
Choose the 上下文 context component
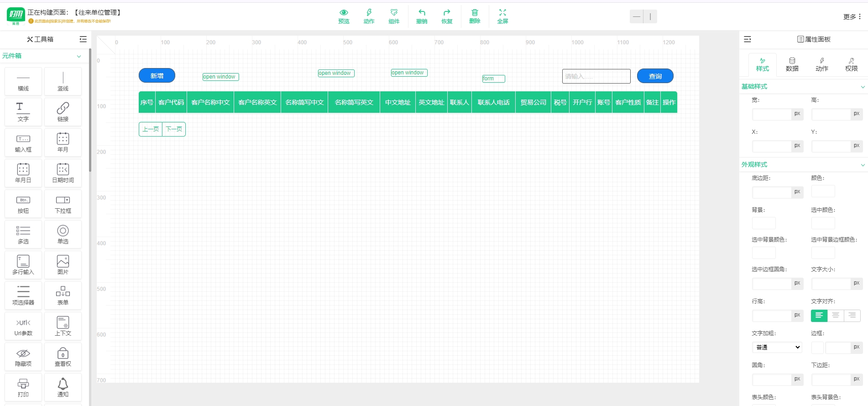(63, 326)
